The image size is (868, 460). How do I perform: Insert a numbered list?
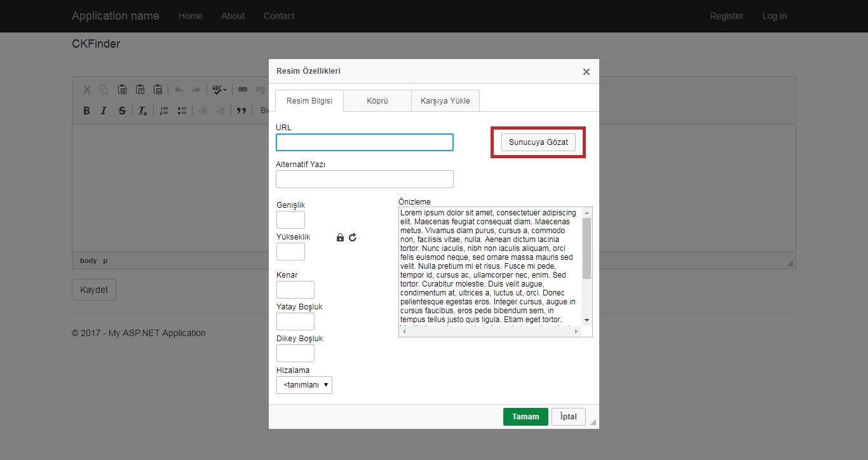point(164,111)
